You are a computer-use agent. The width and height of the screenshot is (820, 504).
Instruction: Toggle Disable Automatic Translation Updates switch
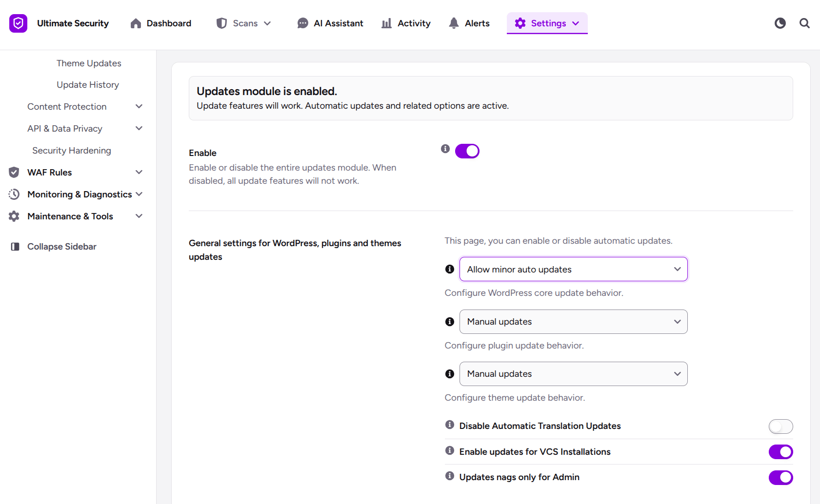(x=781, y=426)
